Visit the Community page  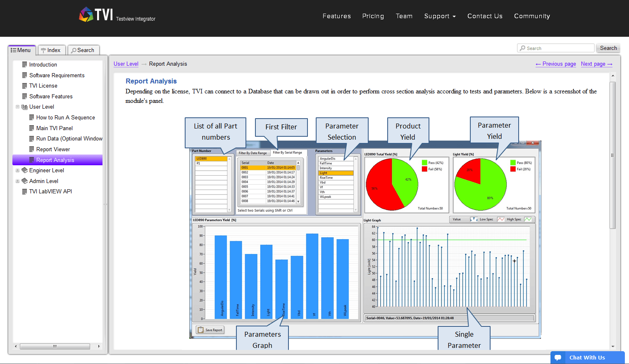[x=532, y=16]
